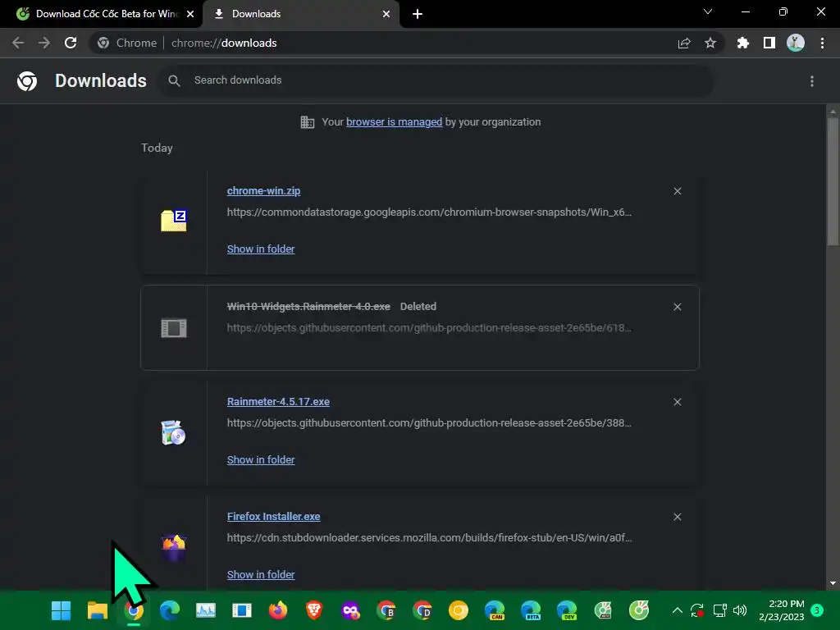This screenshot has height=630, width=840.
Task: Click the scrollbar down arrow
Action: pos(833,583)
